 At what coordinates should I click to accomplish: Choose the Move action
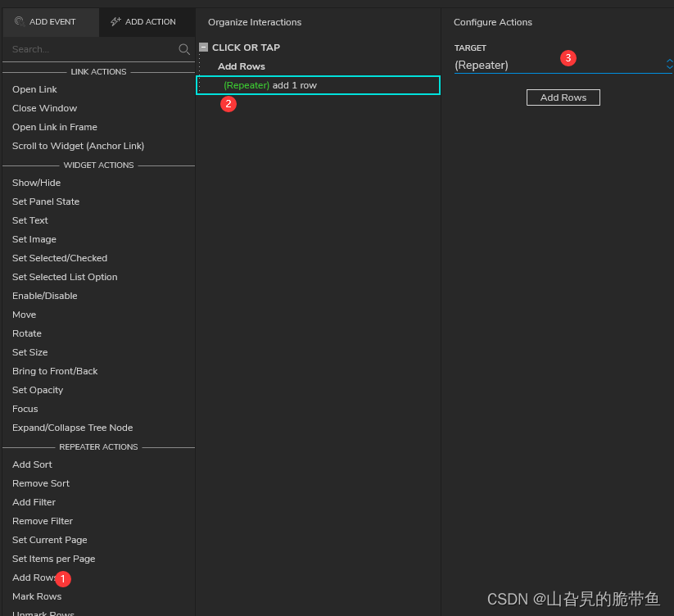tap(24, 315)
